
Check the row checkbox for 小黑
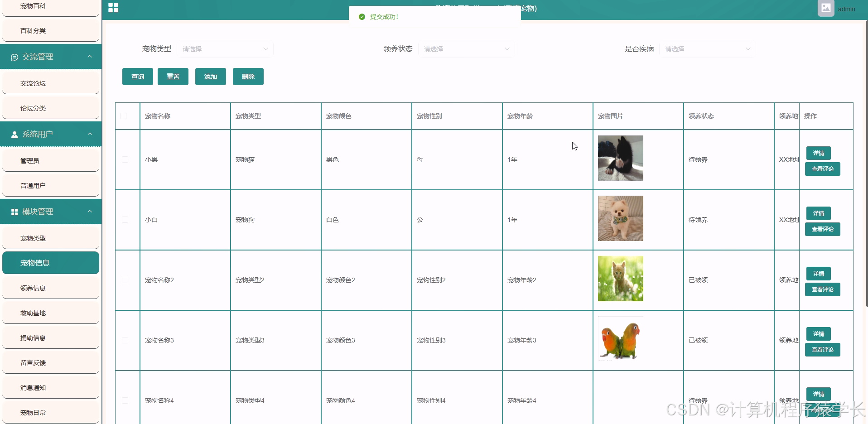click(125, 159)
